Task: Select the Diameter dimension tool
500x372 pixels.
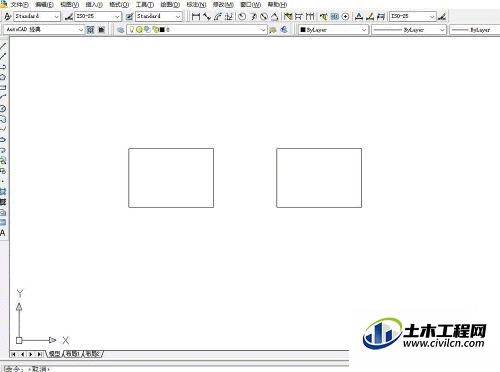Action: click(x=264, y=16)
